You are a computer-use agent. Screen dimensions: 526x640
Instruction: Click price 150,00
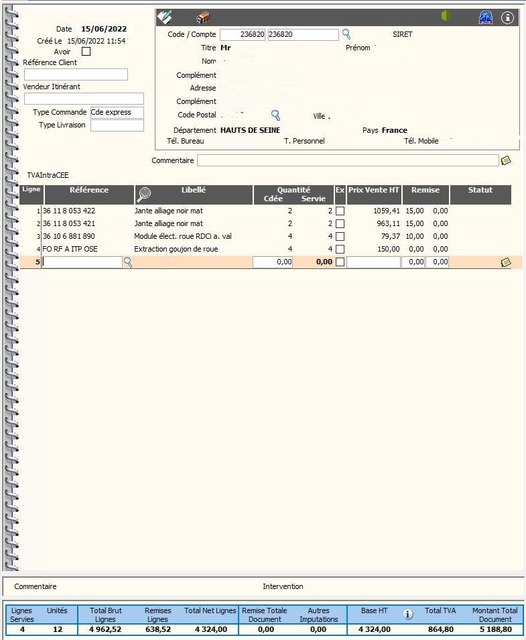coord(388,249)
